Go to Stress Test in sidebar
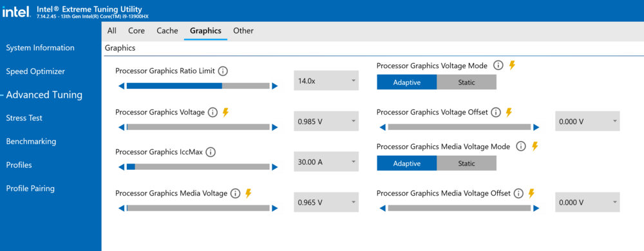The height and width of the screenshot is (251, 644). click(24, 118)
